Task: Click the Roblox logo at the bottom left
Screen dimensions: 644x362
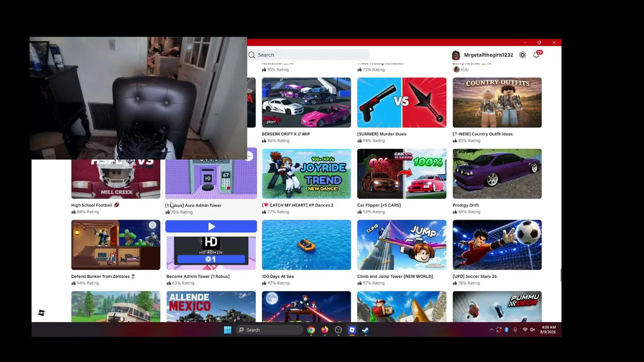Action: pyautogui.click(x=41, y=313)
